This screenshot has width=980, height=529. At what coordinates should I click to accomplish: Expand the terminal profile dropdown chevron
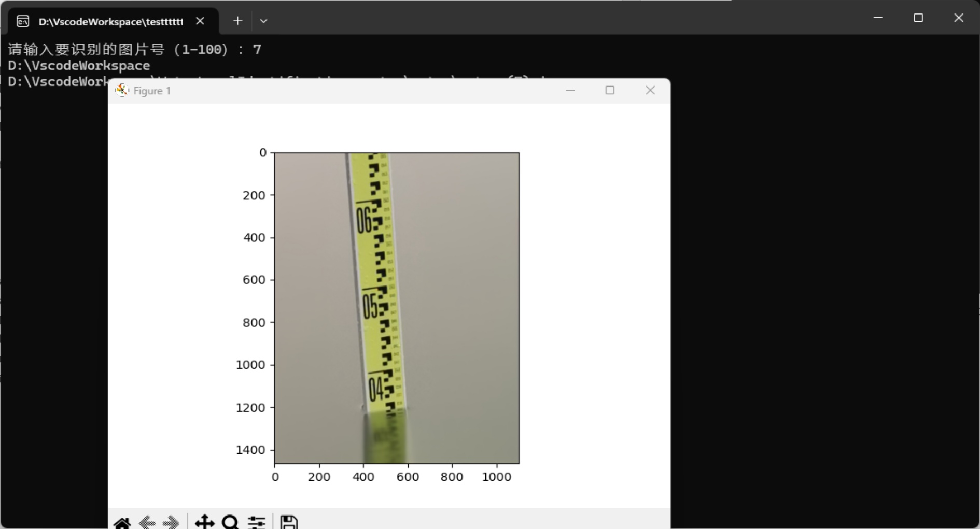click(x=263, y=21)
